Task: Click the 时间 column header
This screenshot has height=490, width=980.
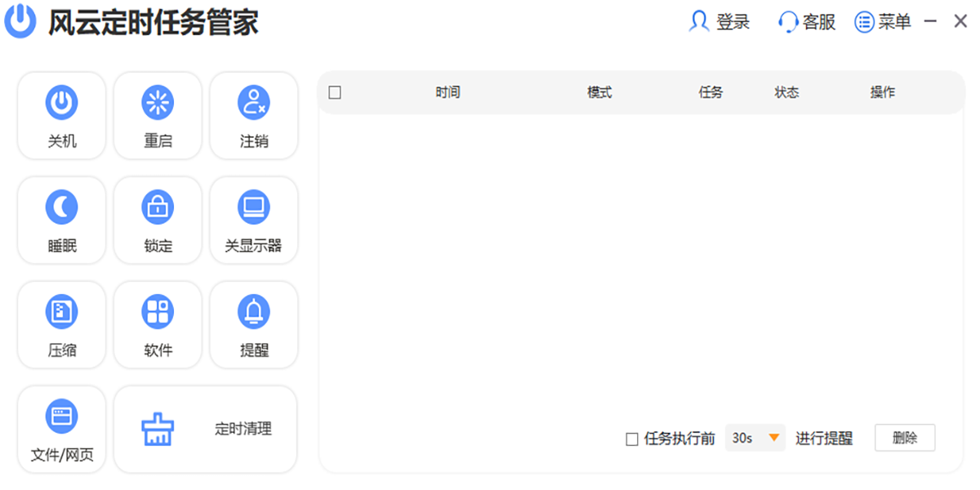Action: [x=448, y=92]
